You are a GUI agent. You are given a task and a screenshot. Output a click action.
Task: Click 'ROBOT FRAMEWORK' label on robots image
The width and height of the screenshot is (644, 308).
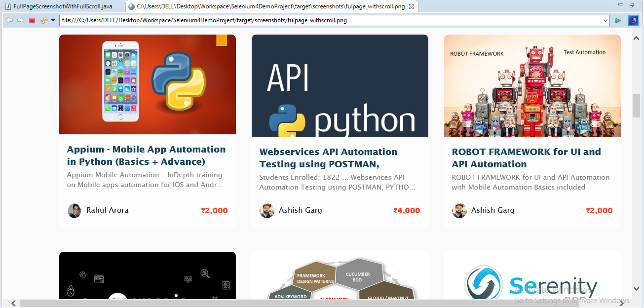pyautogui.click(x=477, y=53)
